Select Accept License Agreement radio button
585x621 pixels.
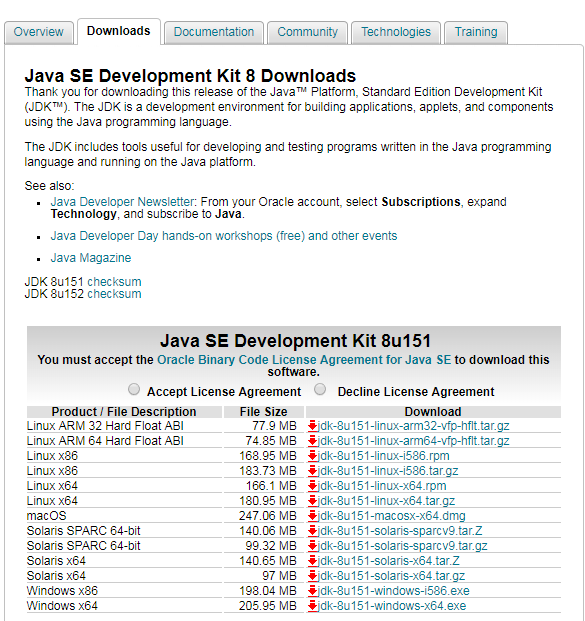(134, 389)
